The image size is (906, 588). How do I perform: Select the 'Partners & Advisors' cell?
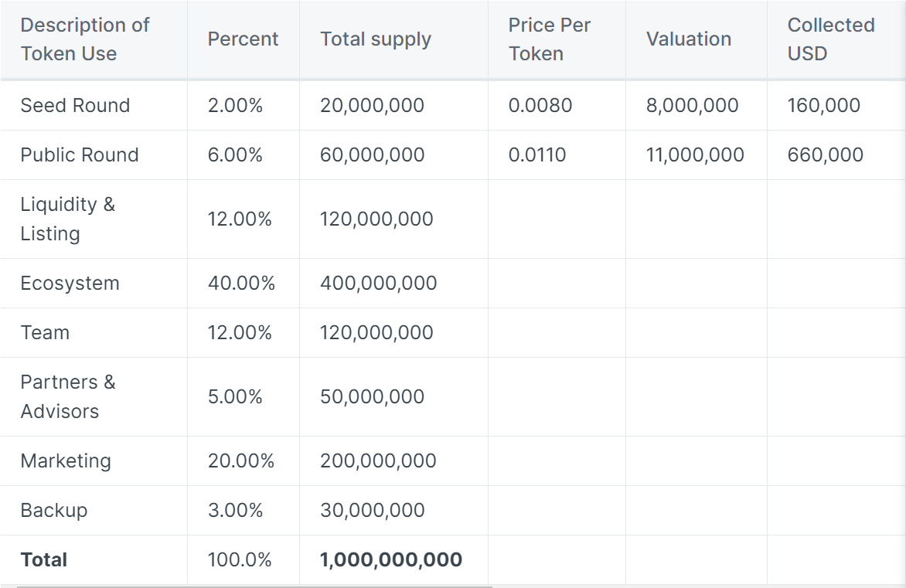pos(68,396)
